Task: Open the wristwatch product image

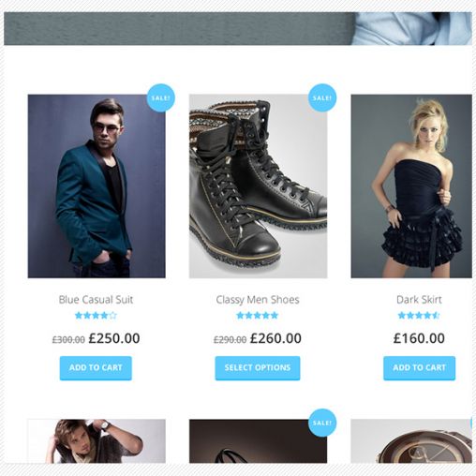Action: pyautogui.click(x=411, y=441)
